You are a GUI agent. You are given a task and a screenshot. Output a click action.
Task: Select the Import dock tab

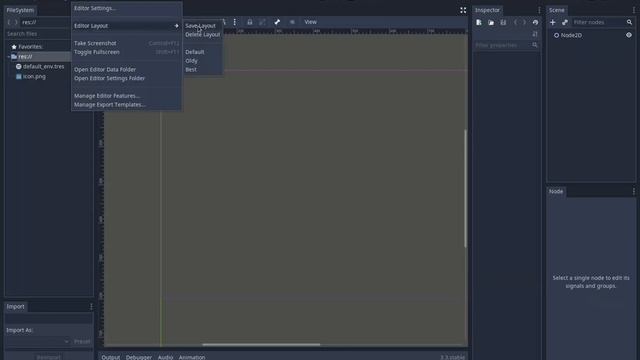(16, 307)
